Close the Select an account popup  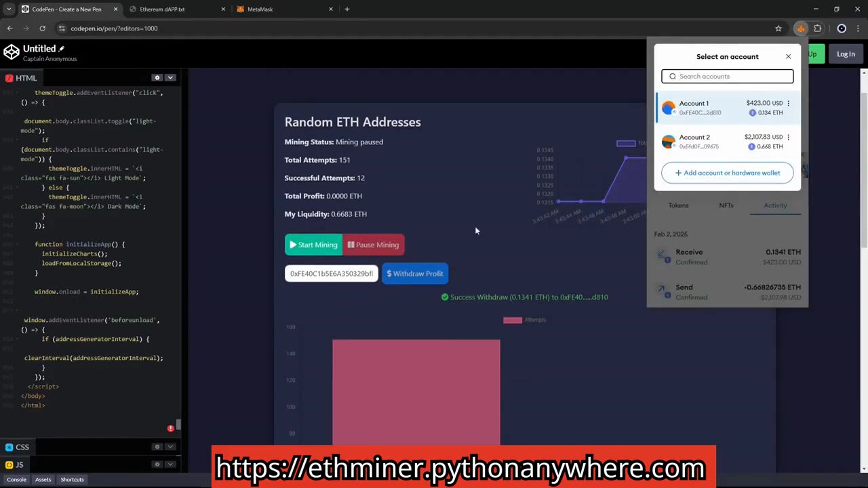click(x=788, y=56)
